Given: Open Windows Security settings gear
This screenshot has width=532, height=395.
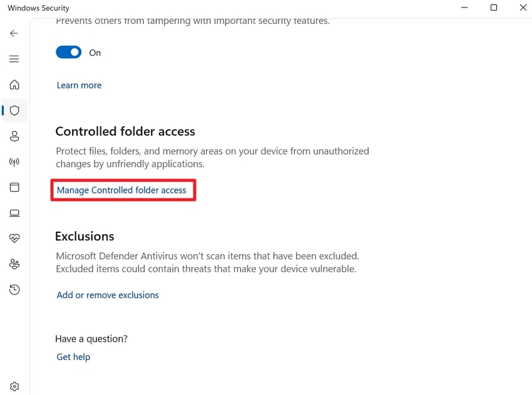Looking at the screenshot, I should [14, 386].
